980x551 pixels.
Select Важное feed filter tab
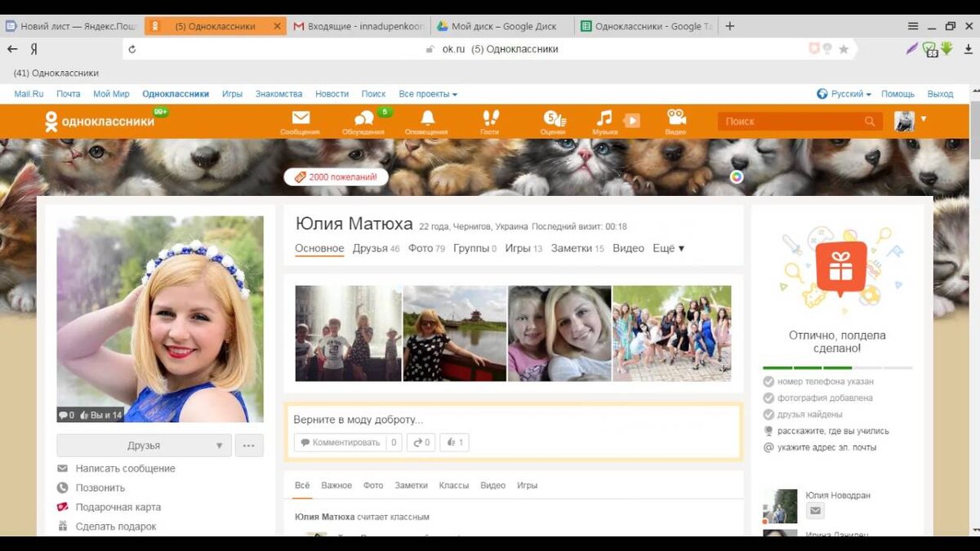pos(336,485)
